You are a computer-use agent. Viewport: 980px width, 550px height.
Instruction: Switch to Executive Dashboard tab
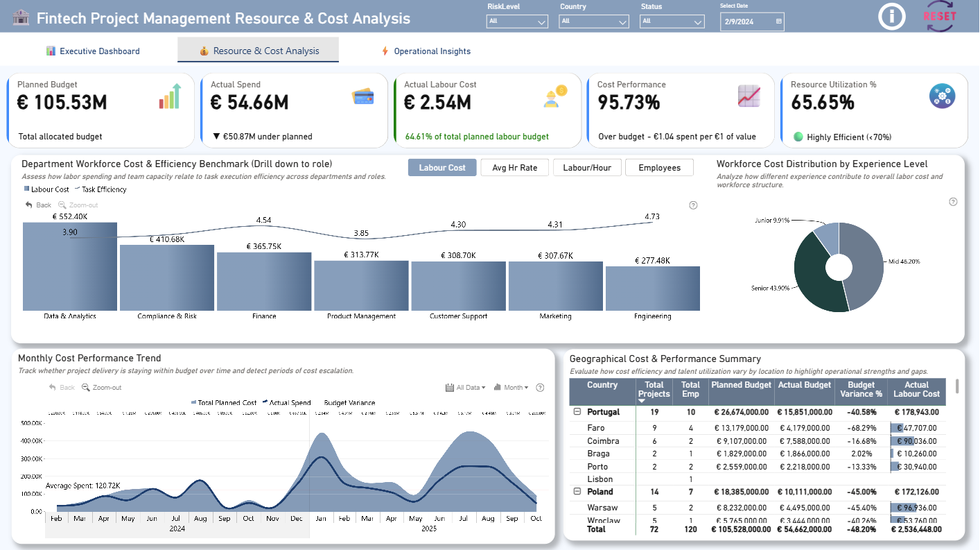click(93, 51)
